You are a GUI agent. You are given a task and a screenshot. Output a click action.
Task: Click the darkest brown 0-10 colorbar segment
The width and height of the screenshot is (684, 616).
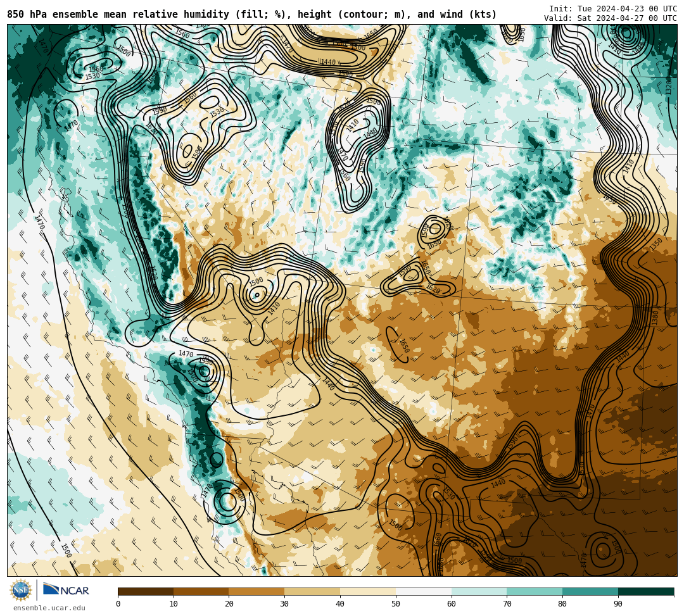pyautogui.click(x=146, y=591)
